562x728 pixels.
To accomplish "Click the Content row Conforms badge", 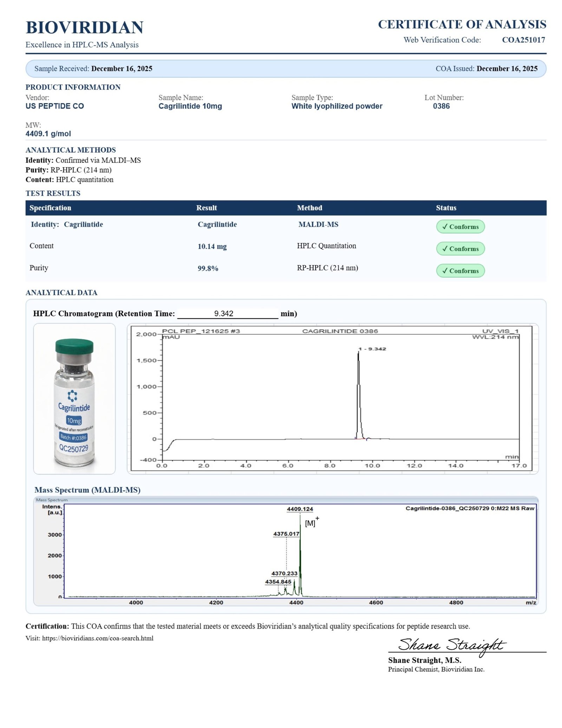I will (460, 249).
